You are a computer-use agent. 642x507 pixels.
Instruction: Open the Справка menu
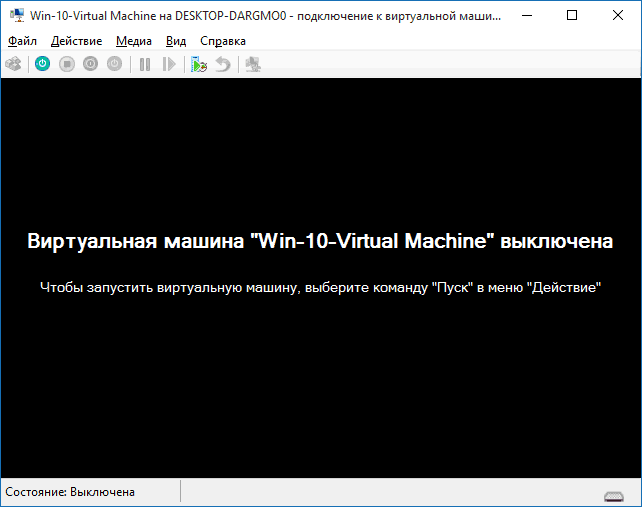pyautogui.click(x=222, y=41)
